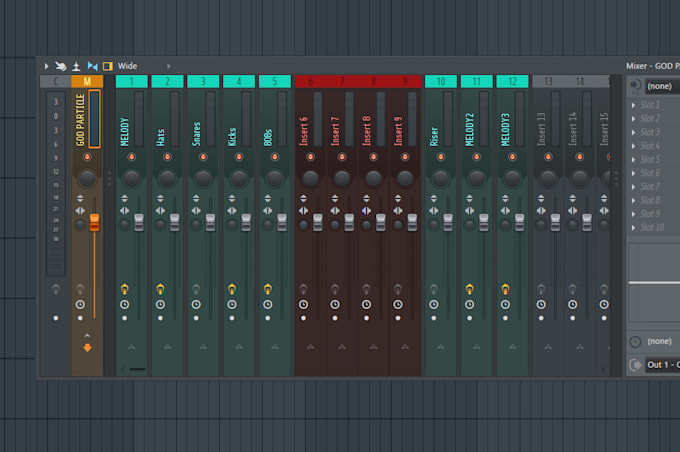
Task: Select mixer track 10 Riser header
Action: (x=441, y=82)
